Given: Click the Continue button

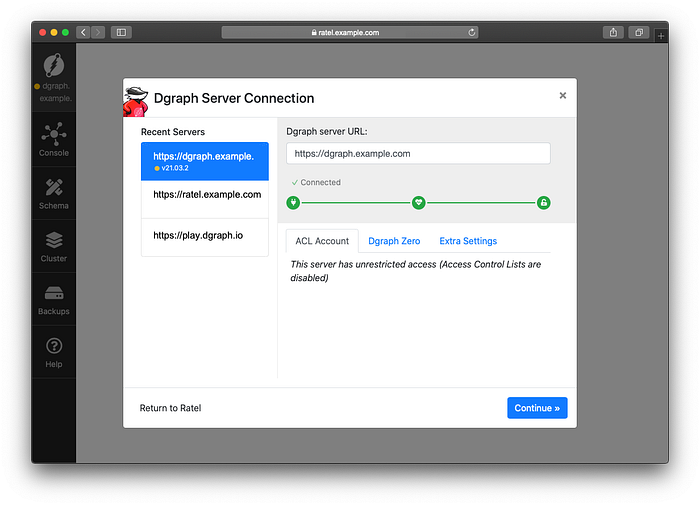Looking at the screenshot, I should point(537,408).
